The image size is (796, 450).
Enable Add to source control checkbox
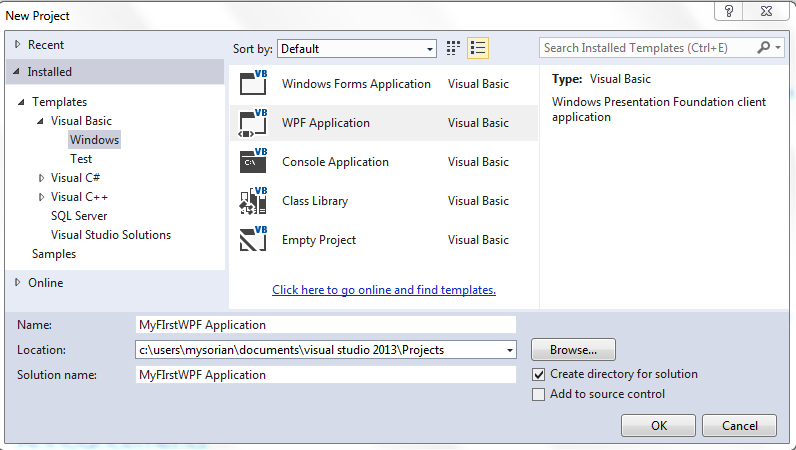[x=538, y=394]
